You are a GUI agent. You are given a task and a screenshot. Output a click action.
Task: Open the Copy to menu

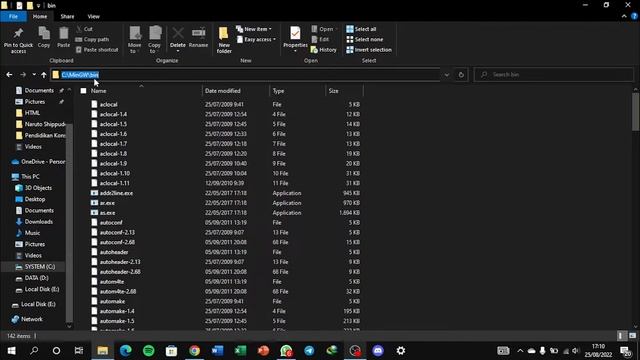[154, 40]
